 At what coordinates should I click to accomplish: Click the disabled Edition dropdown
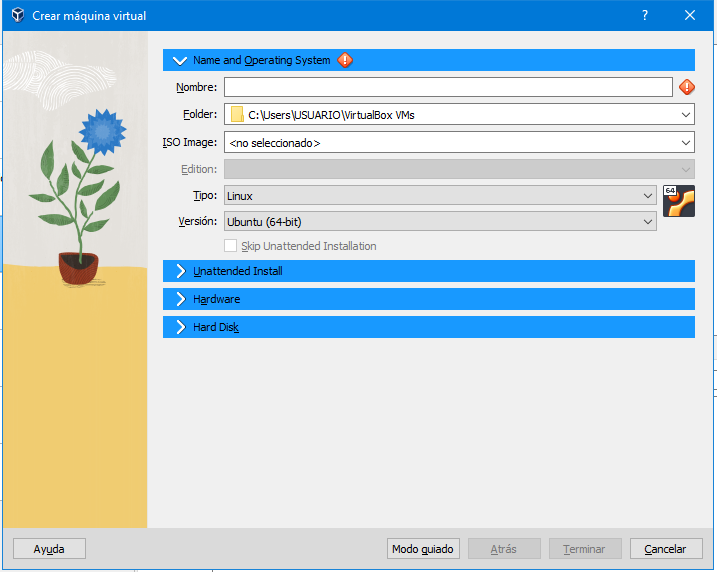(x=459, y=169)
